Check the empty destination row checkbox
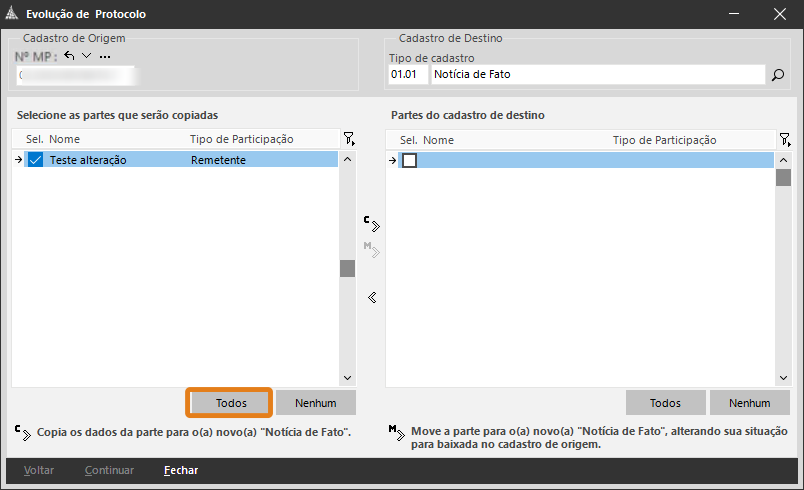 pyautogui.click(x=409, y=160)
